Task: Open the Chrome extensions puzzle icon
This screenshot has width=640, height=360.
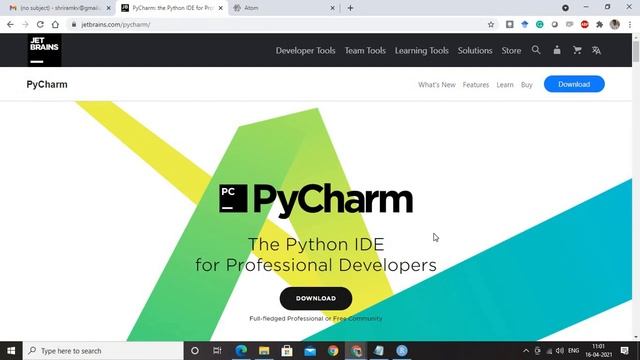Action: (x=600, y=24)
